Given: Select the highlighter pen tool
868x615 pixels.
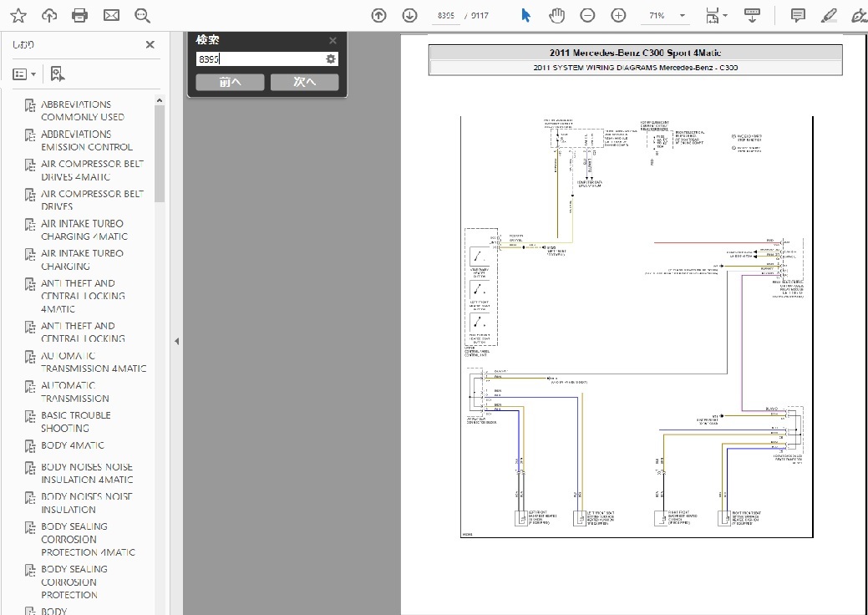Looking at the screenshot, I should (829, 16).
